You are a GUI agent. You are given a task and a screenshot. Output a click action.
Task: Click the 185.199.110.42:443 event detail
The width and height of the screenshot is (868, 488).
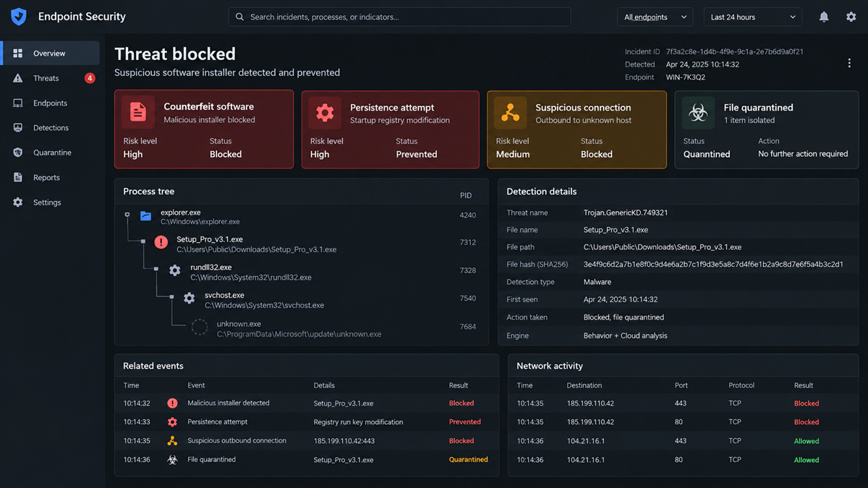(x=344, y=441)
